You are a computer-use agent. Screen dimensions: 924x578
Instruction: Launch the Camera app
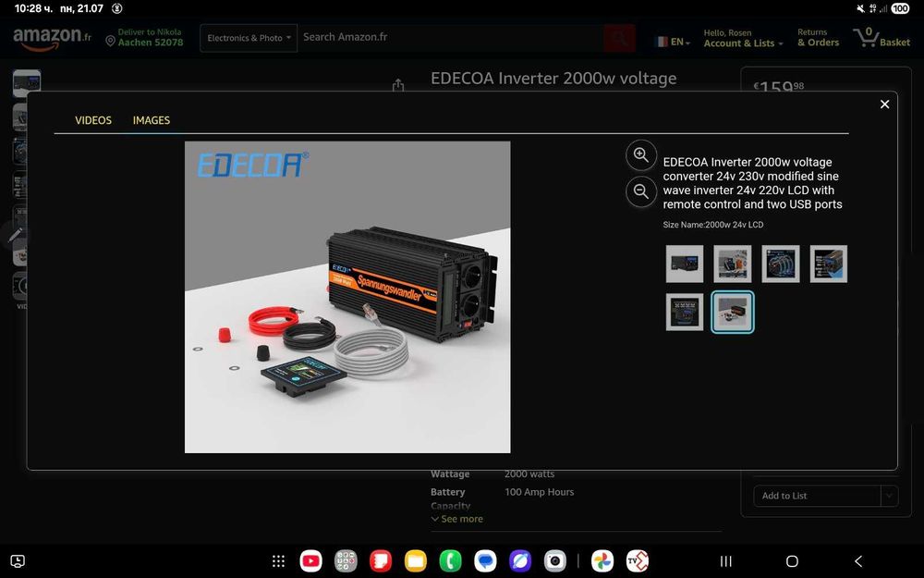pos(555,561)
